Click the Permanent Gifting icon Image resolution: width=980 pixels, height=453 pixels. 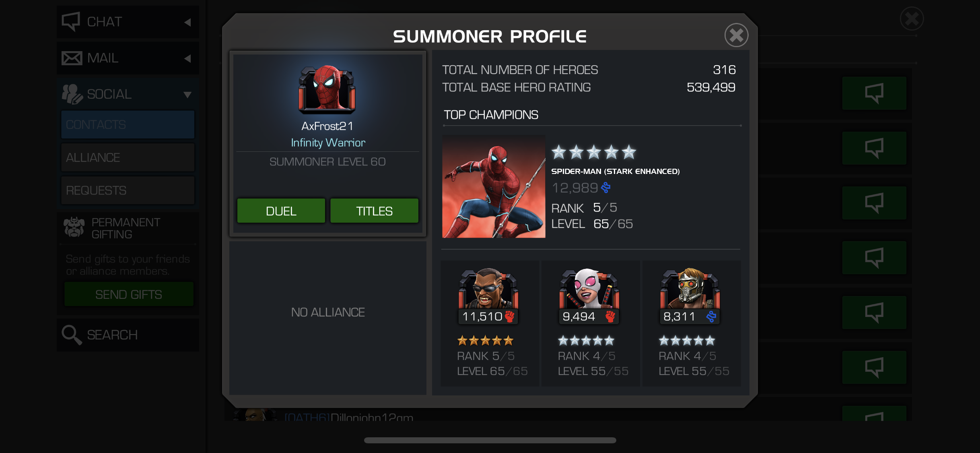tap(74, 228)
